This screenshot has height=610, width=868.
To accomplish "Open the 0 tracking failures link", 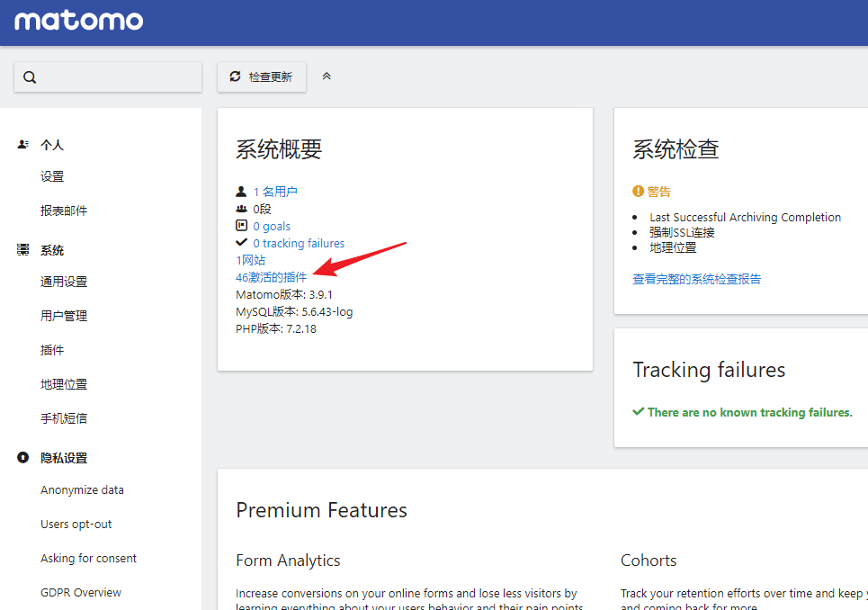I will click(299, 244).
